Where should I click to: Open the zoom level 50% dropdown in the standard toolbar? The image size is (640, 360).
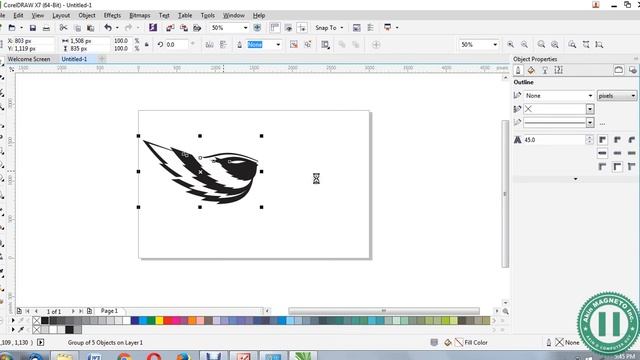245,28
